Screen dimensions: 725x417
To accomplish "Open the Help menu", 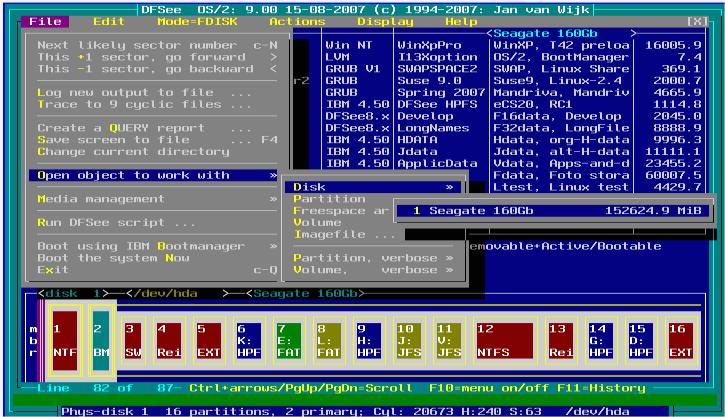I will point(461,22).
